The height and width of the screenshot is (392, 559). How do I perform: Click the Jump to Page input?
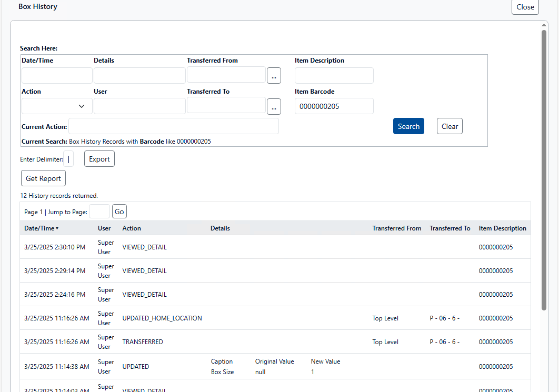(x=99, y=212)
